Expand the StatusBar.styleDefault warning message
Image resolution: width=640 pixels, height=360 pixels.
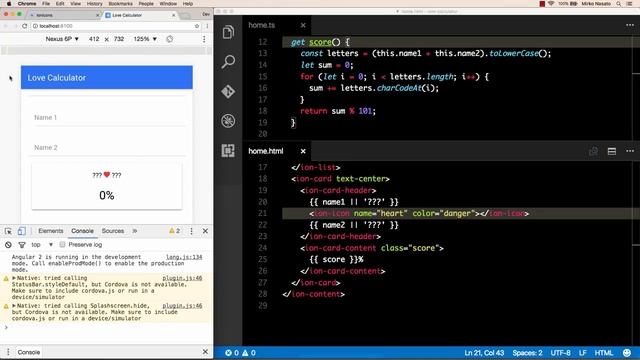[x=14, y=278]
